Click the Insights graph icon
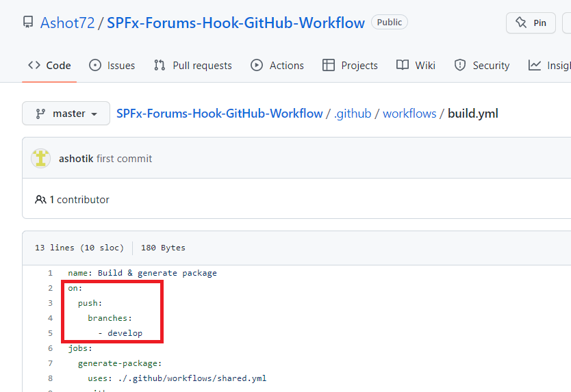The height and width of the screenshot is (392, 571). [535, 66]
